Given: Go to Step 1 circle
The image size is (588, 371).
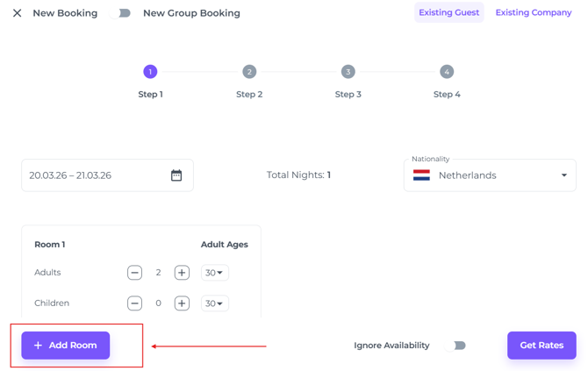Looking at the screenshot, I should pyautogui.click(x=150, y=72).
